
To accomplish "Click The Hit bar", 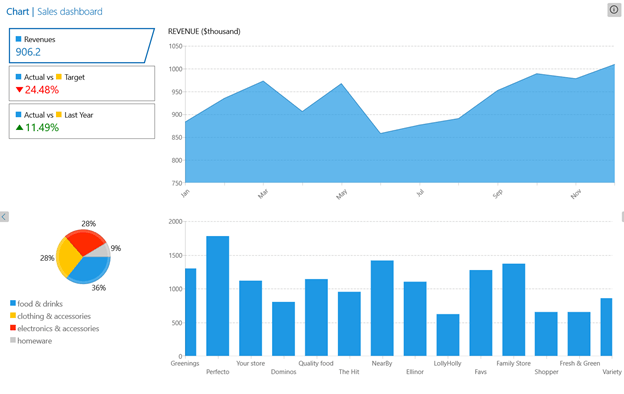I will (x=349, y=324).
